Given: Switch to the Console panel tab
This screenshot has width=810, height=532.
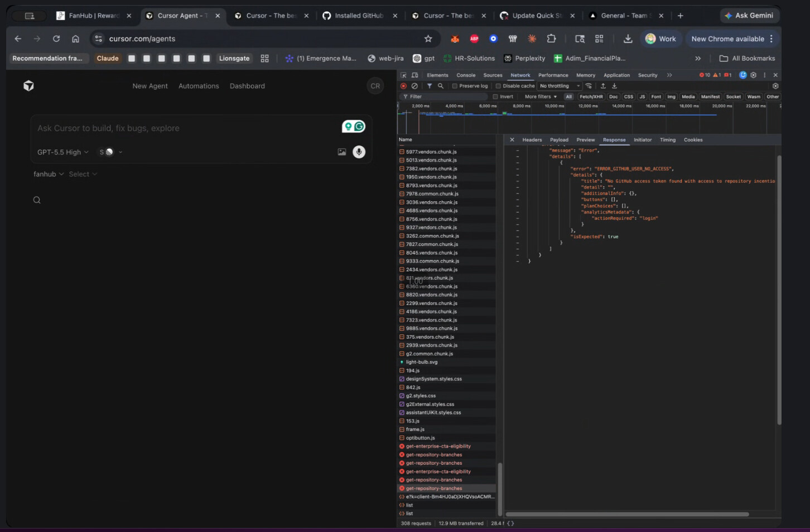Looking at the screenshot, I should (466, 75).
